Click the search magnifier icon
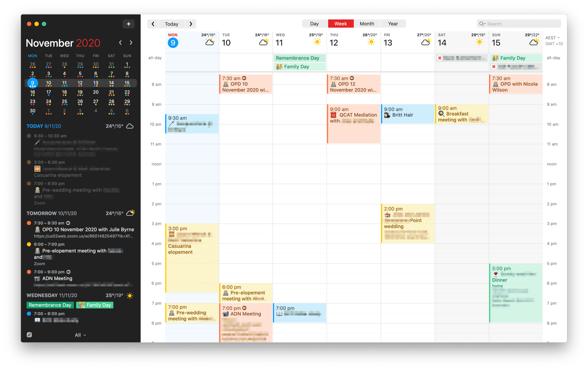Screen dimensions: 588x370 point(481,24)
